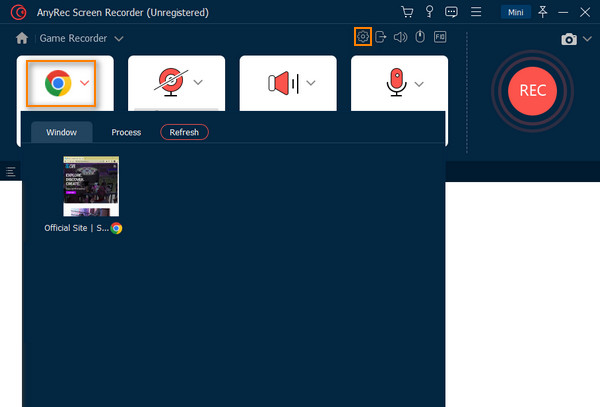The height and width of the screenshot is (407, 600).
Task: Open mouse settings icon
Action: point(420,37)
